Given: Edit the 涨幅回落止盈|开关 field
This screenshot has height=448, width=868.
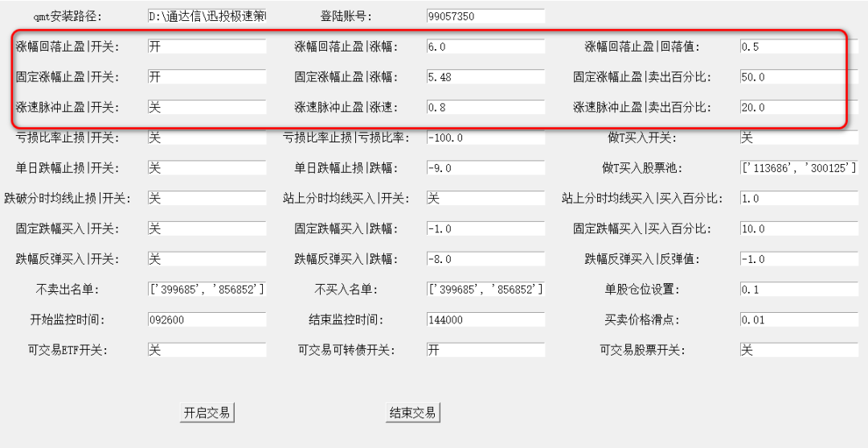Looking at the screenshot, I should point(207,47).
